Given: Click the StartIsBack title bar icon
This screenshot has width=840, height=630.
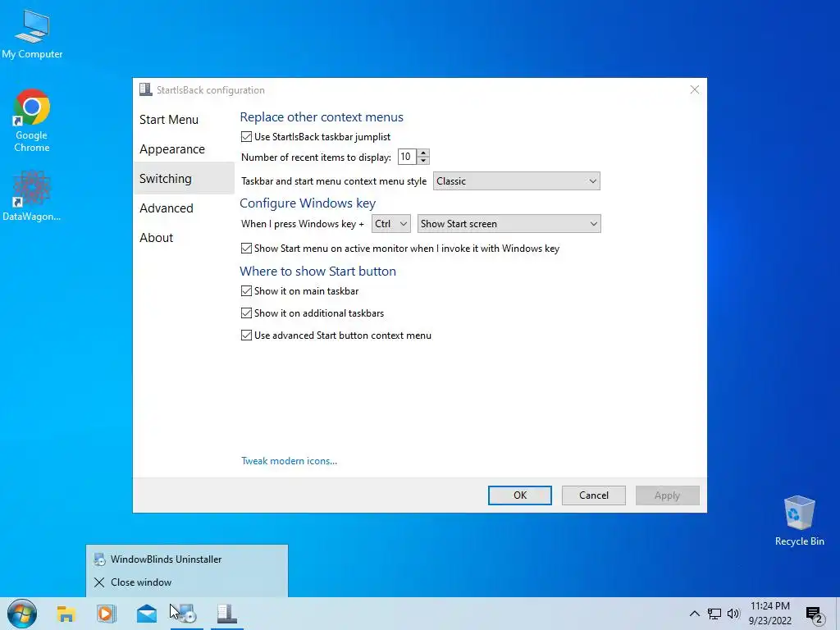Looking at the screenshot, I should pyautogui.click(x=146, y=89).
